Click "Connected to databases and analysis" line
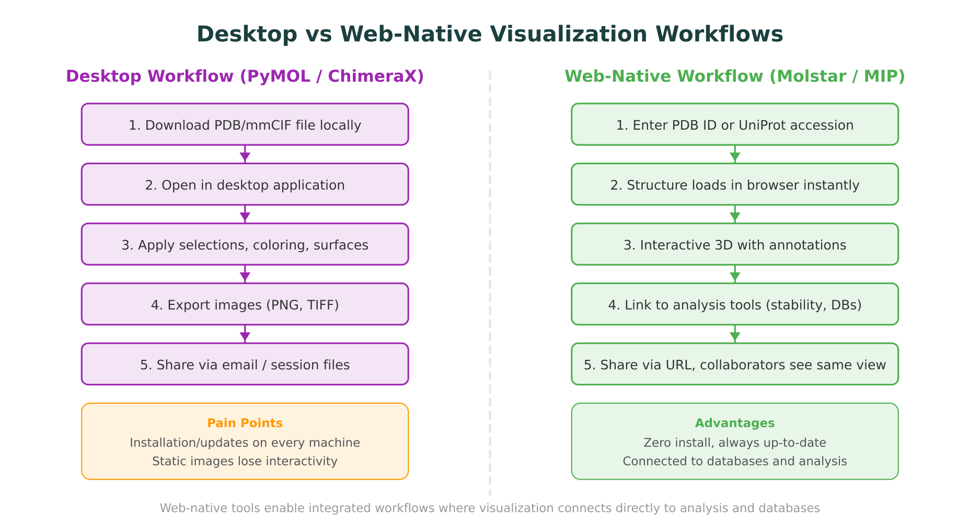The height and width of the screenshot is (523, 980). (x=735, y=461)
